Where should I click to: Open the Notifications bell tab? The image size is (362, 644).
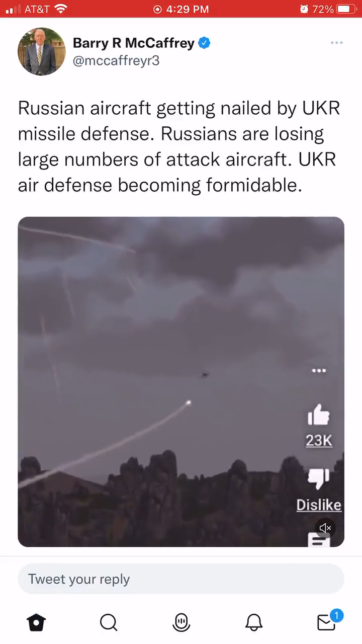[254, 622]
